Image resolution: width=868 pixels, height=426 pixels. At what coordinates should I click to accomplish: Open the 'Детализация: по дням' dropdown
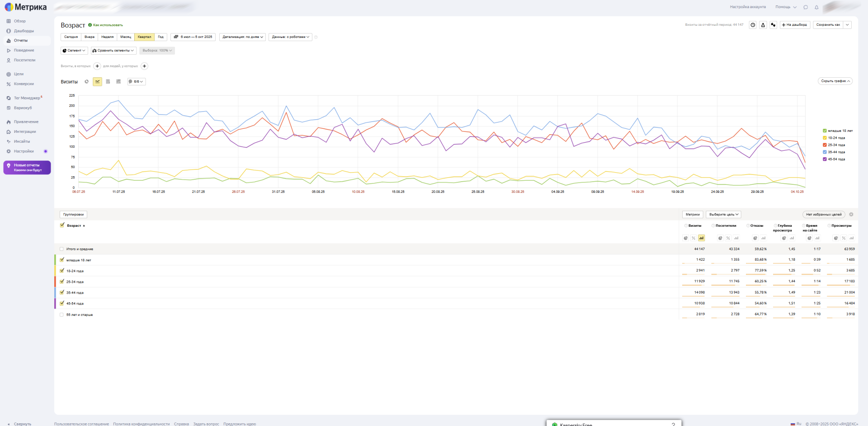click(x=243, y=37)
